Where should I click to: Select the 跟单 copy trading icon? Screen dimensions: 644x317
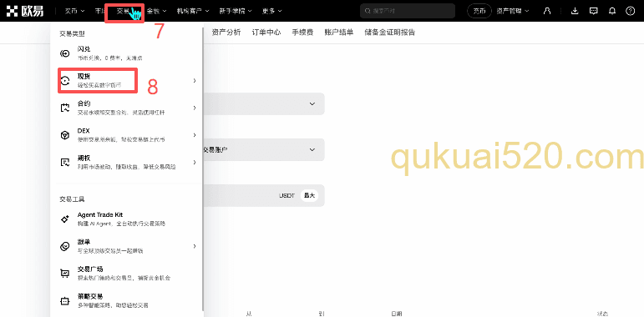coord(64,246)
